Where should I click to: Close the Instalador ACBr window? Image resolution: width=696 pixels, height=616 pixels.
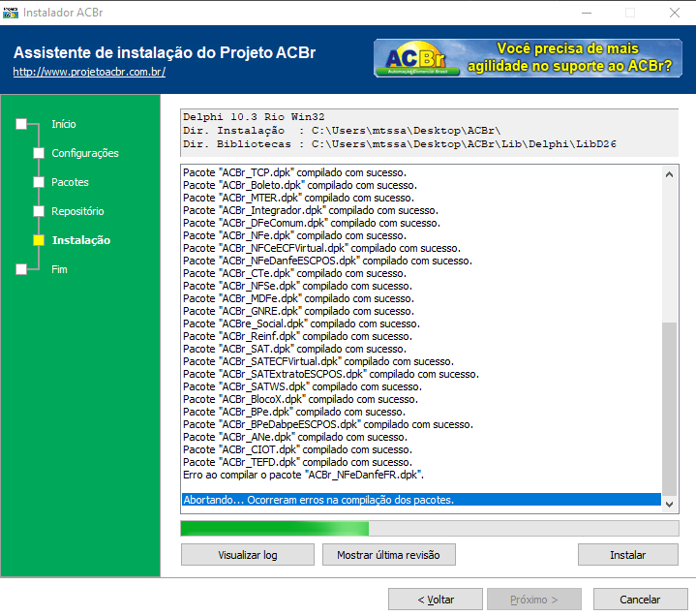click(675, 13)
